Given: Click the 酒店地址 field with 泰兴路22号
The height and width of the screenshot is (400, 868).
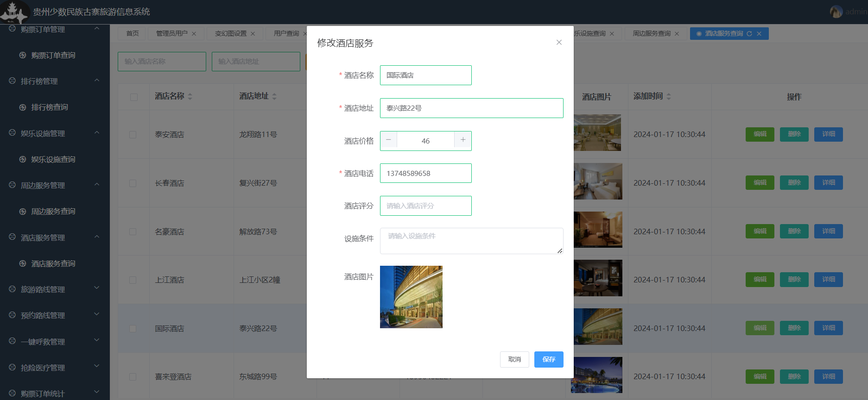Looking at the screenshot, I should pos(471,108).
